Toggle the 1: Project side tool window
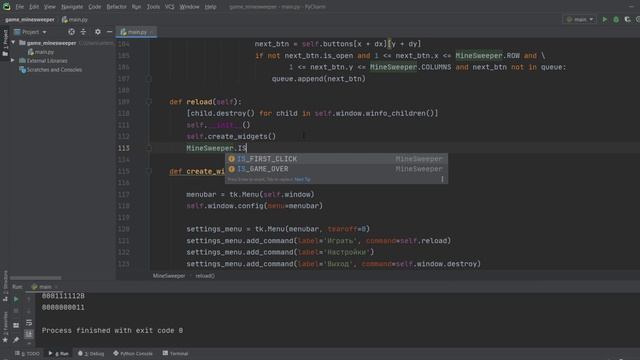 coord(5,42)
